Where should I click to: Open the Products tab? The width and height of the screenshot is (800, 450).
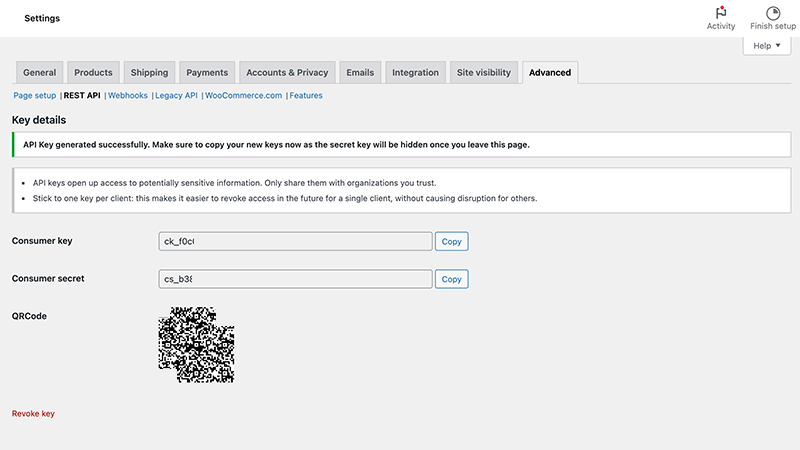coord(93,73)
